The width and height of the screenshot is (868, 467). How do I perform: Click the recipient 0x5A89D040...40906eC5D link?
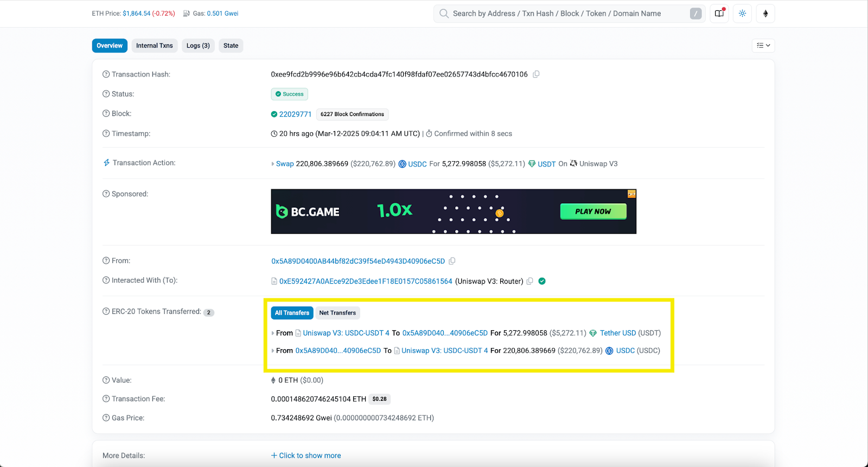tap(445, 333)
